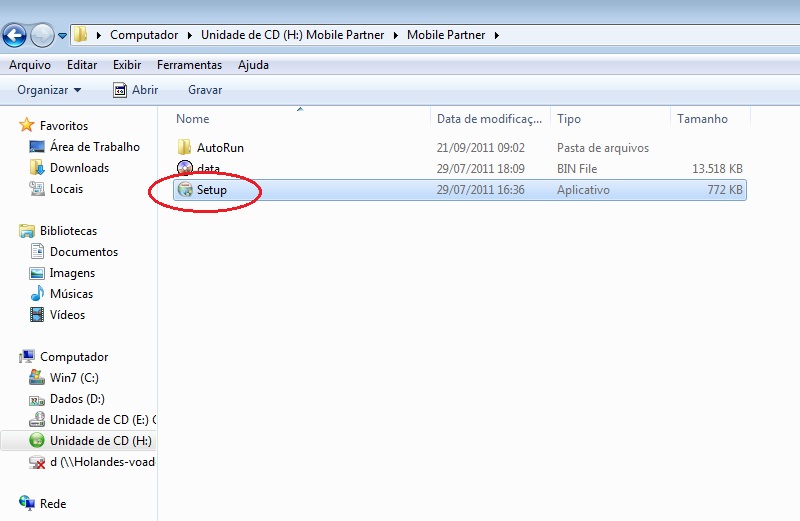Select the data BIN file icon
The image size is (800, 521).
(184, 168)
